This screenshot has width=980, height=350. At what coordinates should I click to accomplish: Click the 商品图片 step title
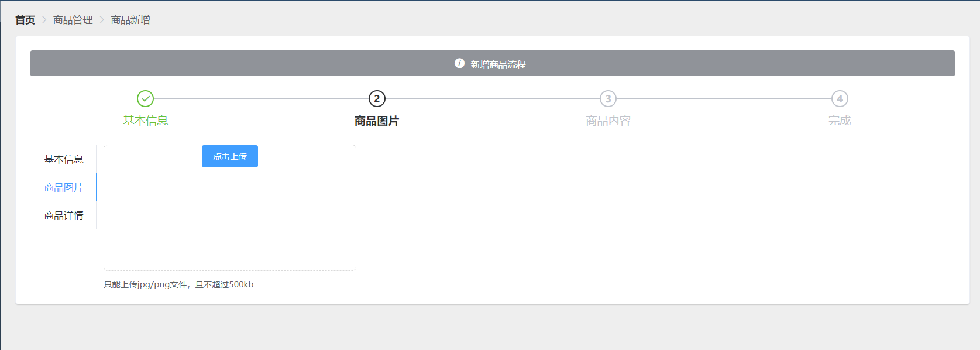tap(377, 121)
